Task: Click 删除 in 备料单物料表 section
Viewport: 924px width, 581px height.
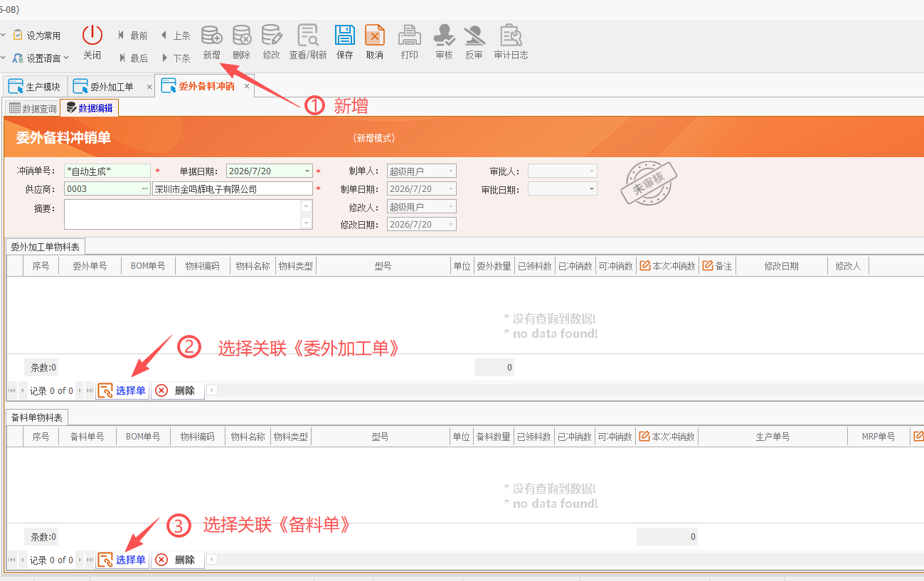Action: tap(177, 560)
